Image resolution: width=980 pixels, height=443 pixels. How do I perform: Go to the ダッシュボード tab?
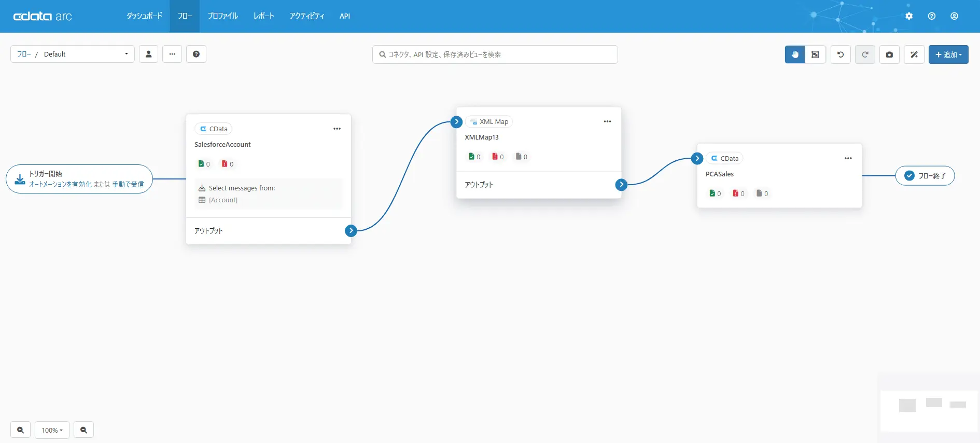point(144,16)
